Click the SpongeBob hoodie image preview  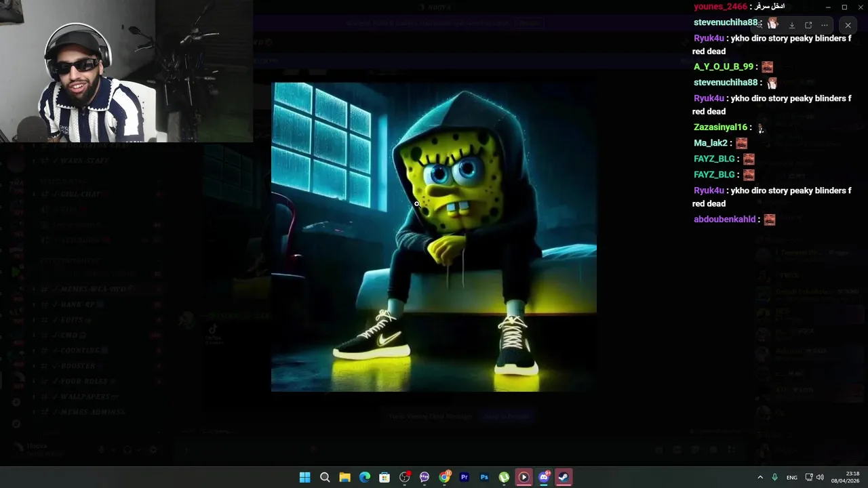coord(434,237)
